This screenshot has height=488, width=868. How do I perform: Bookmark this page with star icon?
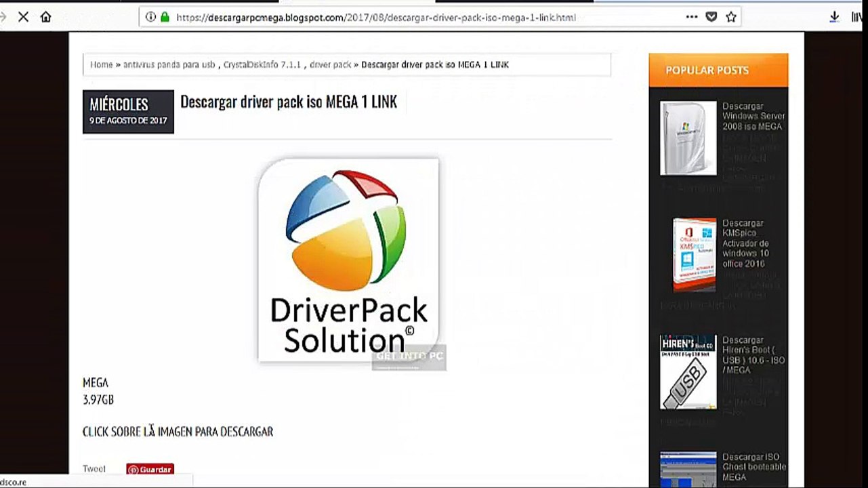[x=730, y=17]
